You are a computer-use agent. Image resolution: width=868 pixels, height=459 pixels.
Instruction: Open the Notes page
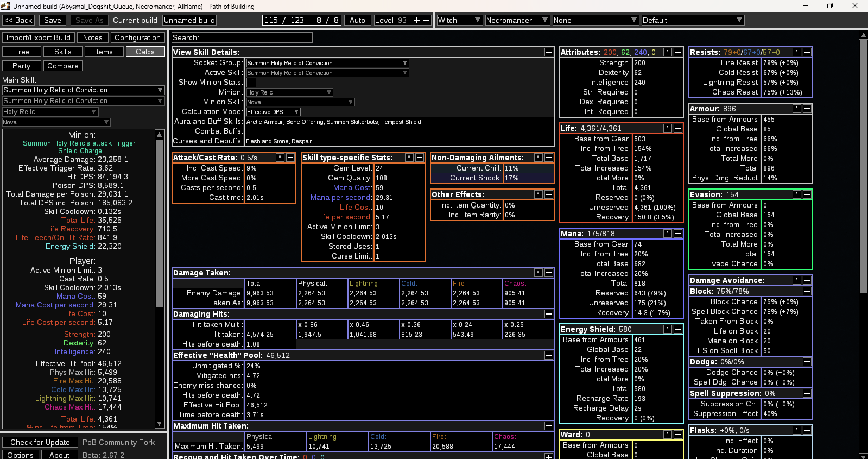(x=93, y=37)
